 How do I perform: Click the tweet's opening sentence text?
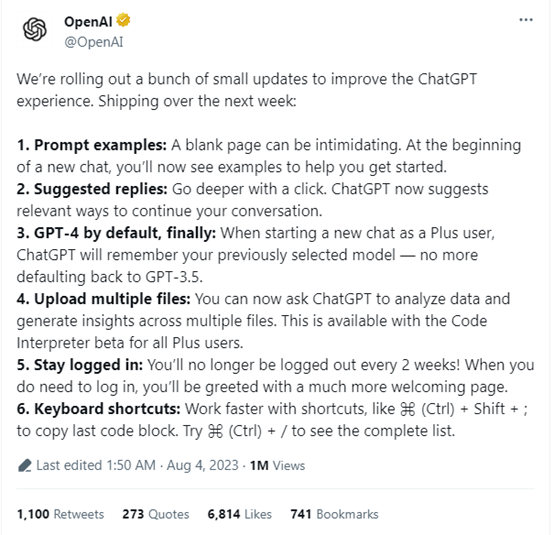[x=247, y=90]
